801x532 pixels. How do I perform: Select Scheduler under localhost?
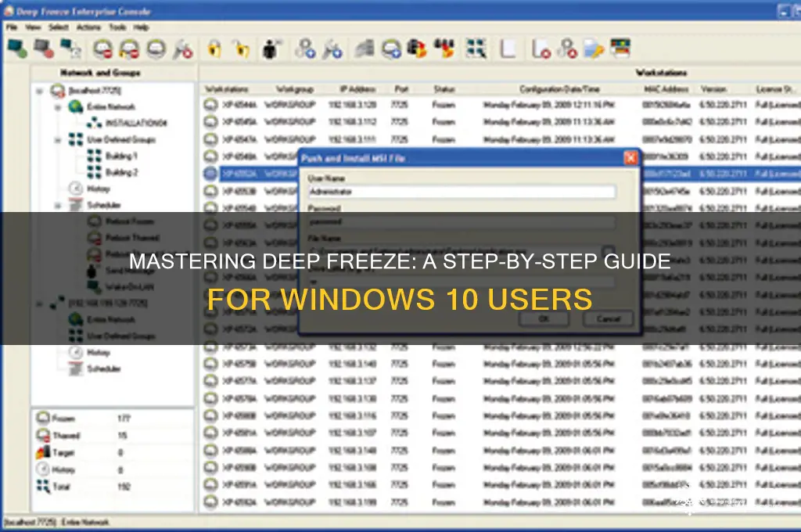tap(104, 205)
